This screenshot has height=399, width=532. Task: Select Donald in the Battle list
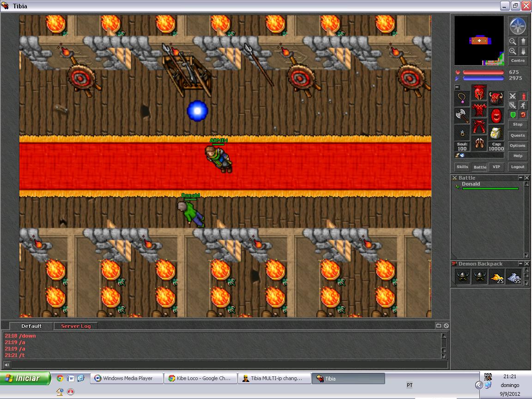tap(488, 186)
